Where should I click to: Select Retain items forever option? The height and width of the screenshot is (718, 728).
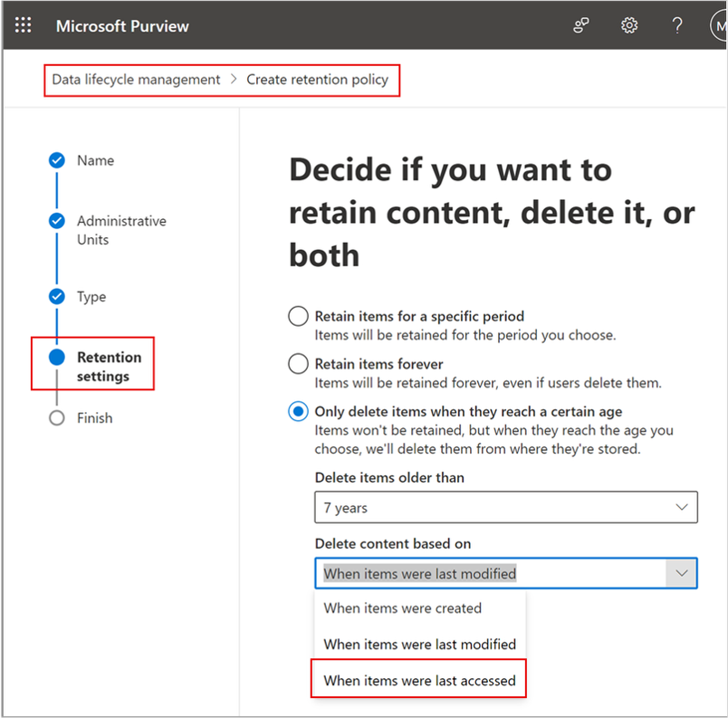tap(298, 364)
